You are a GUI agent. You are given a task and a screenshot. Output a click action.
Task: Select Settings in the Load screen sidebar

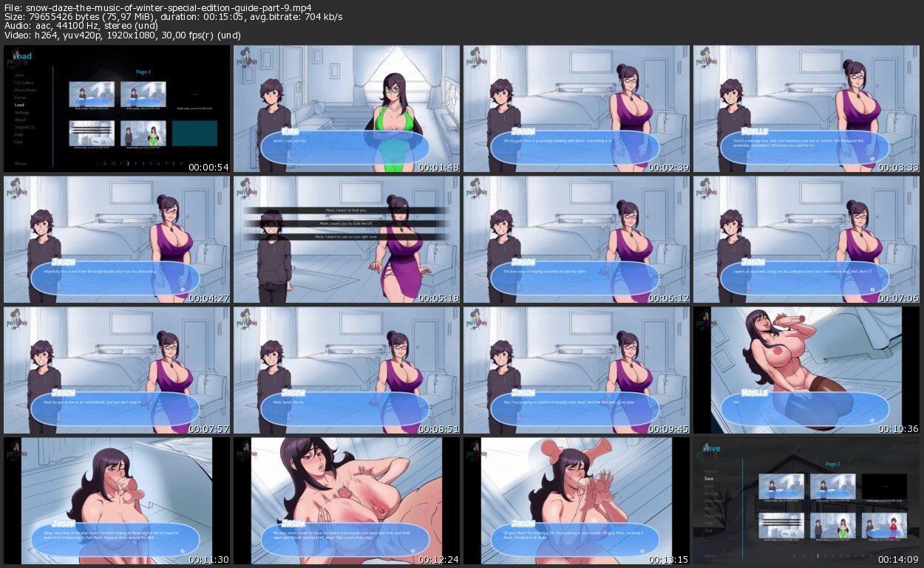click(x=22, y=112)
